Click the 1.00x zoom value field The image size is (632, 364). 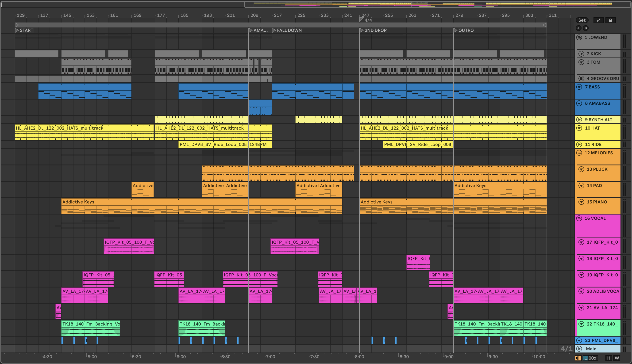coord(590,358)
